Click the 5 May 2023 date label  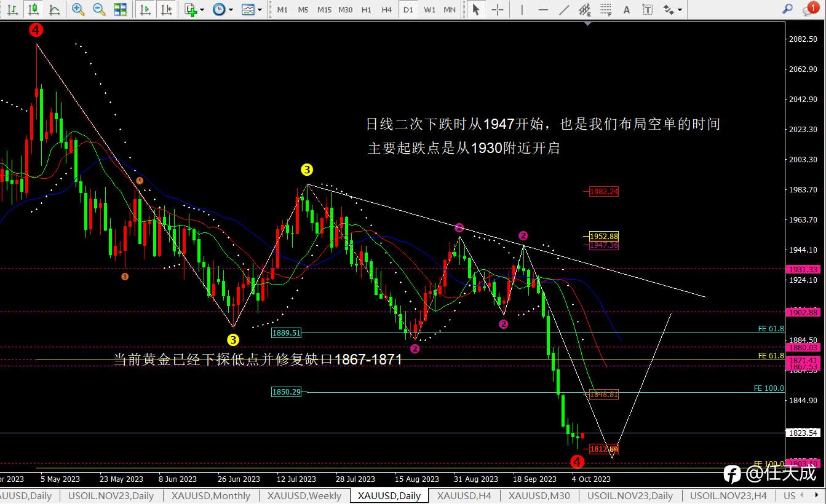[60, 479]
